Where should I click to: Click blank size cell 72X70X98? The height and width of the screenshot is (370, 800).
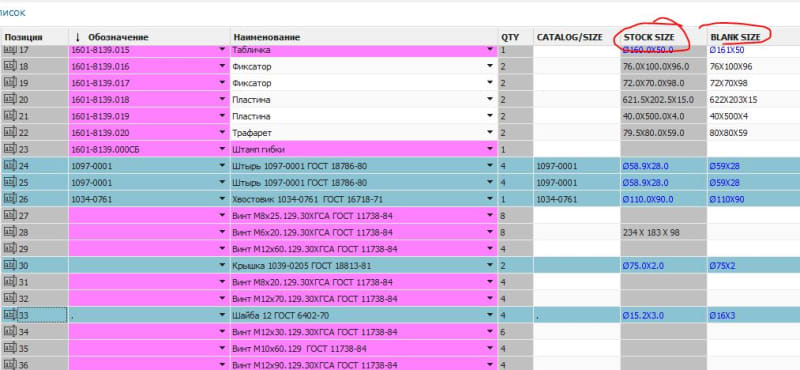coord(754,83)
